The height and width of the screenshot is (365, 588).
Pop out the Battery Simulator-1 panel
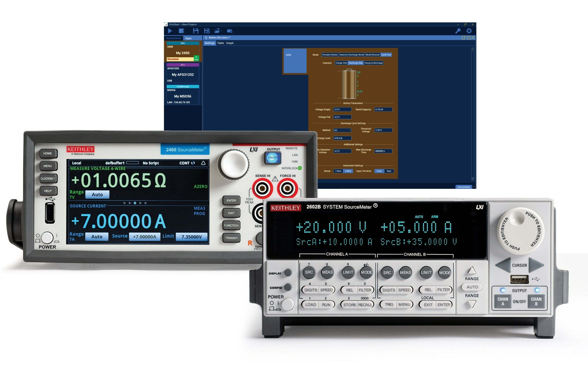tap(463, 38)
